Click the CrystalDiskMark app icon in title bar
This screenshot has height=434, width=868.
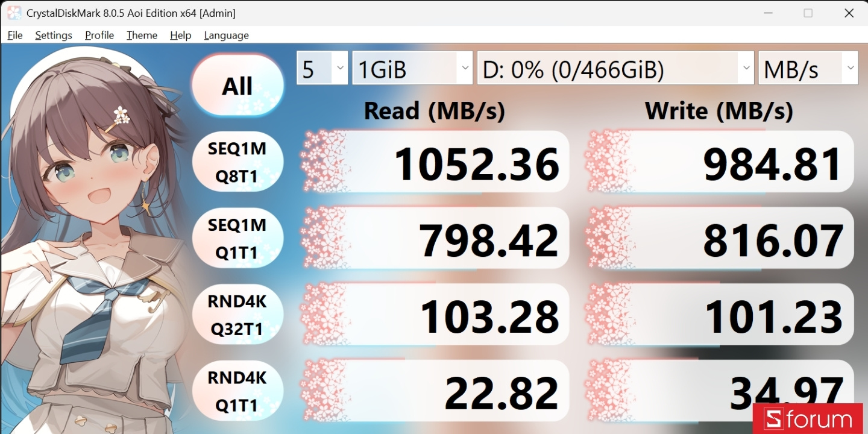[x=14, y=13]
